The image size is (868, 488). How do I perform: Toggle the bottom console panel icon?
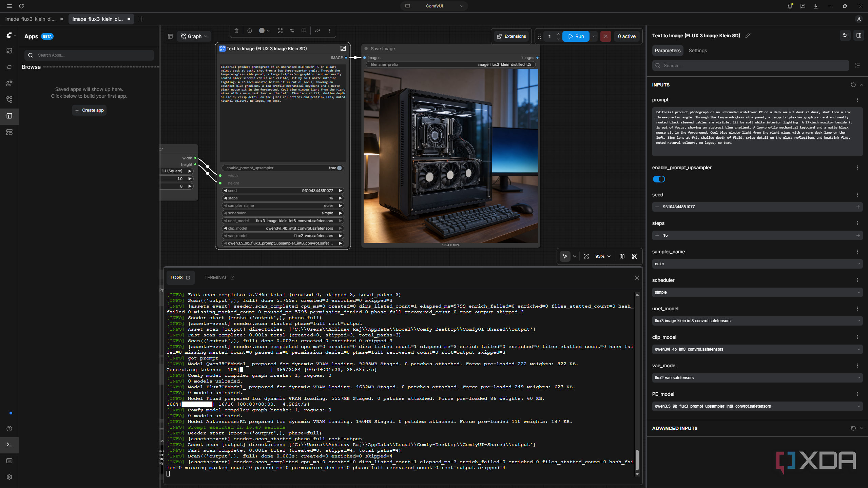pyautogui.click(x=9, y=445)
